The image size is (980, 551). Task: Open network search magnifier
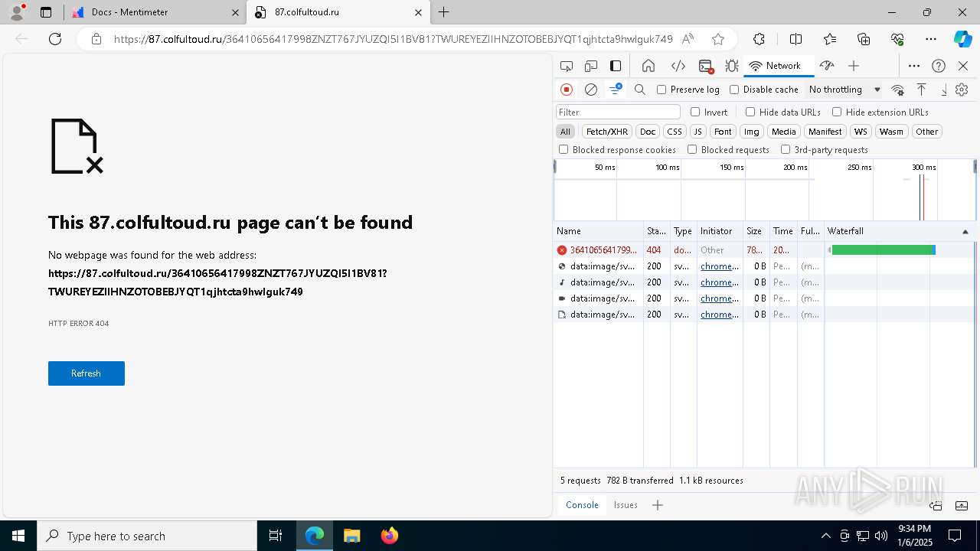(x=640, y=90)
